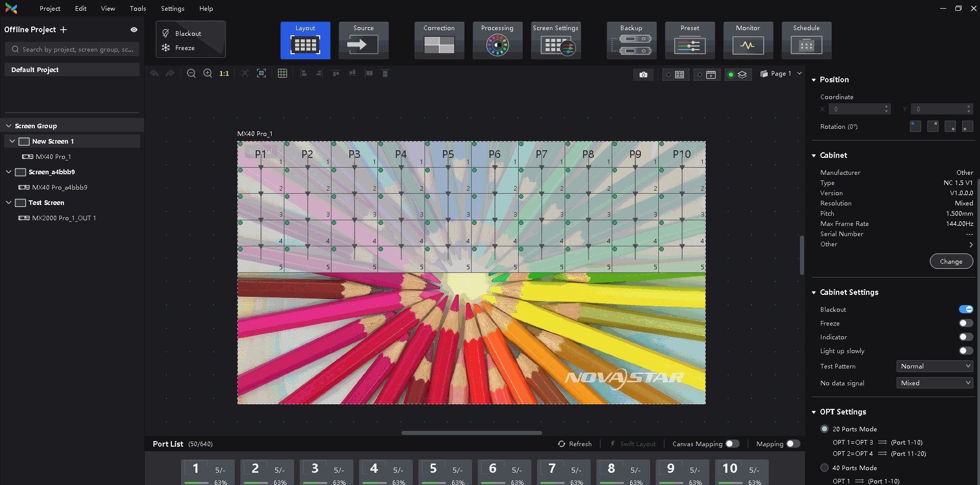Enable the Indicator switch
The width and height of the screenshot is (980, 485).
966,337
